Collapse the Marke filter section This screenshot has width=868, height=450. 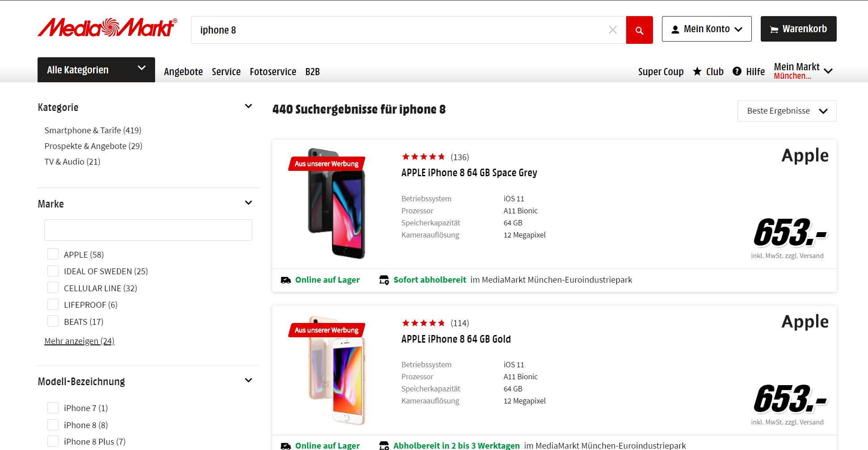point(249,203)
